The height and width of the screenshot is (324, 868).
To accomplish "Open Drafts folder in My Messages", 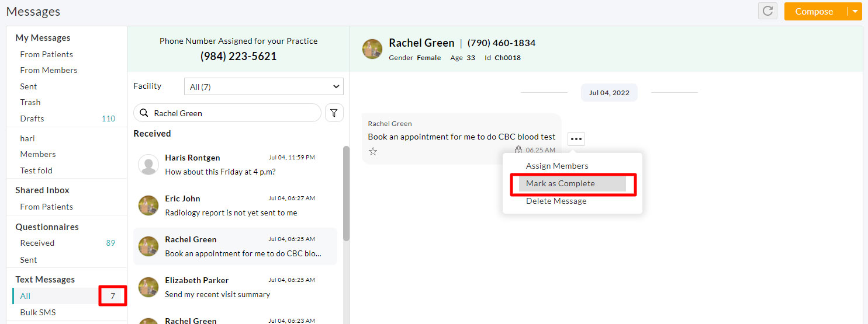I will click(32, 119).
